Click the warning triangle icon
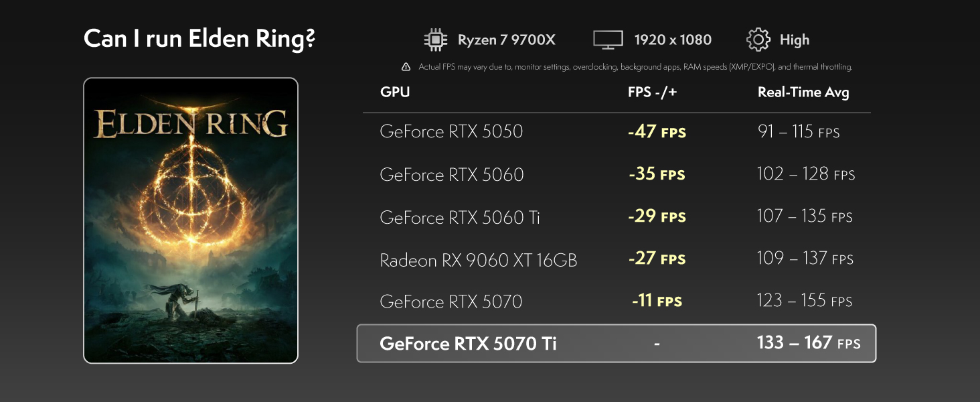The height and width of the screenshot is (402, 980). [x=406, y=67]
